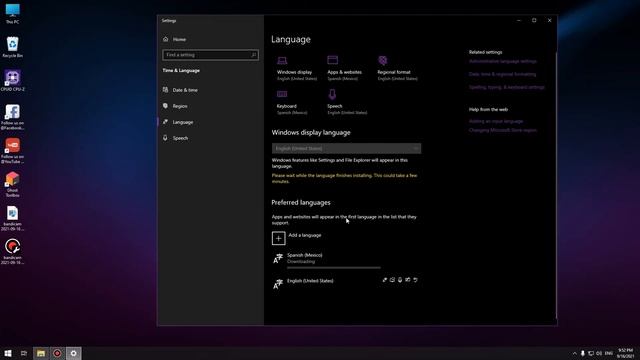640x360 pixels.
Task: Open Home in Settings sidebar
Action: pos(175,39)
